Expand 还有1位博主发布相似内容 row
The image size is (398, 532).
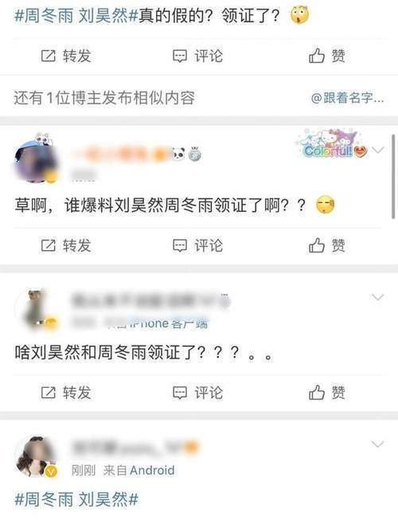tap(199, 98)
